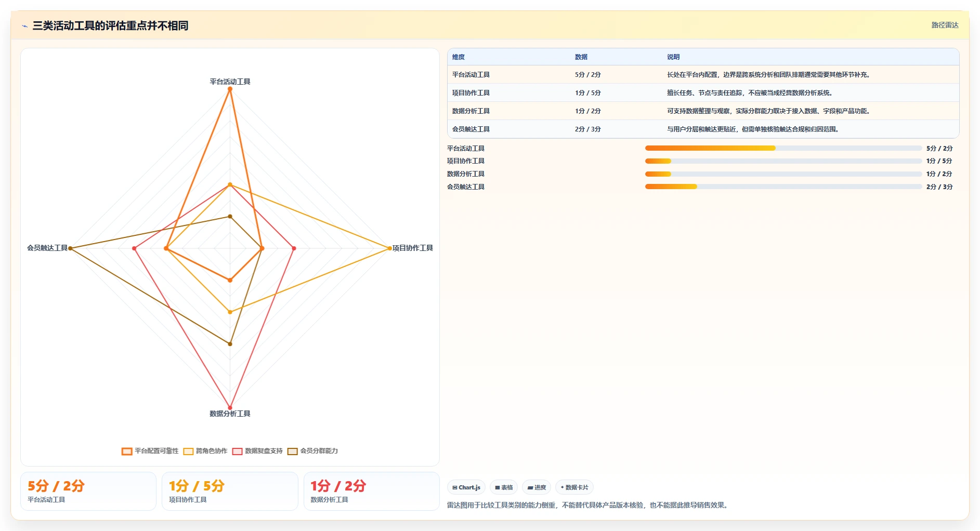The height and width of the screenshot is (531, 980).
Task: Click the Chart.js tag chip
Action: [466, 487]
